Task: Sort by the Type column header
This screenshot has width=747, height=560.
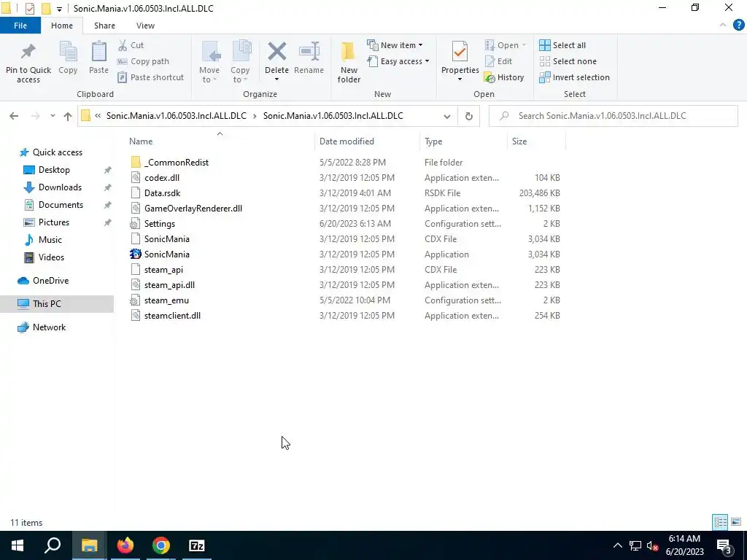Action: (463, 141)
